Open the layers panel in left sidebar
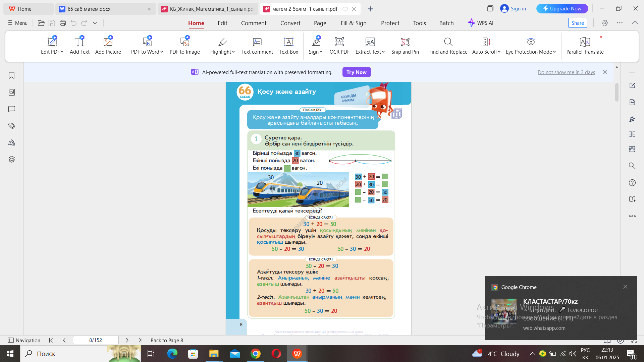The image size is (644, 362). [12, 159]
